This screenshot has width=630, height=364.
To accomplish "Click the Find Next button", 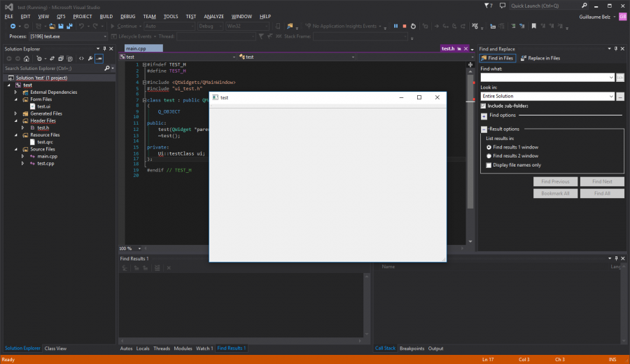I will (x=602, y=181).
